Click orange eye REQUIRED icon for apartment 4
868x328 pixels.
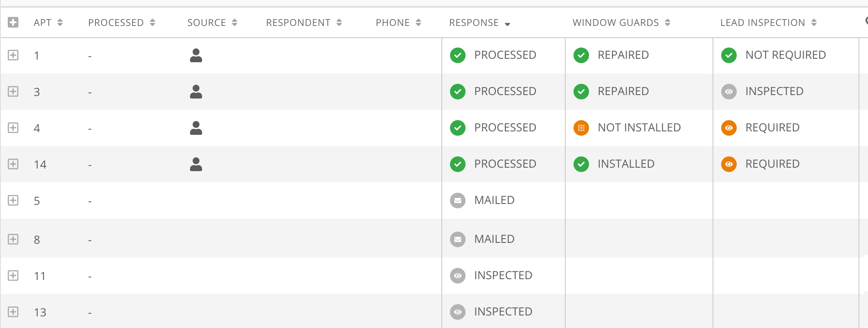coord(729,128)
